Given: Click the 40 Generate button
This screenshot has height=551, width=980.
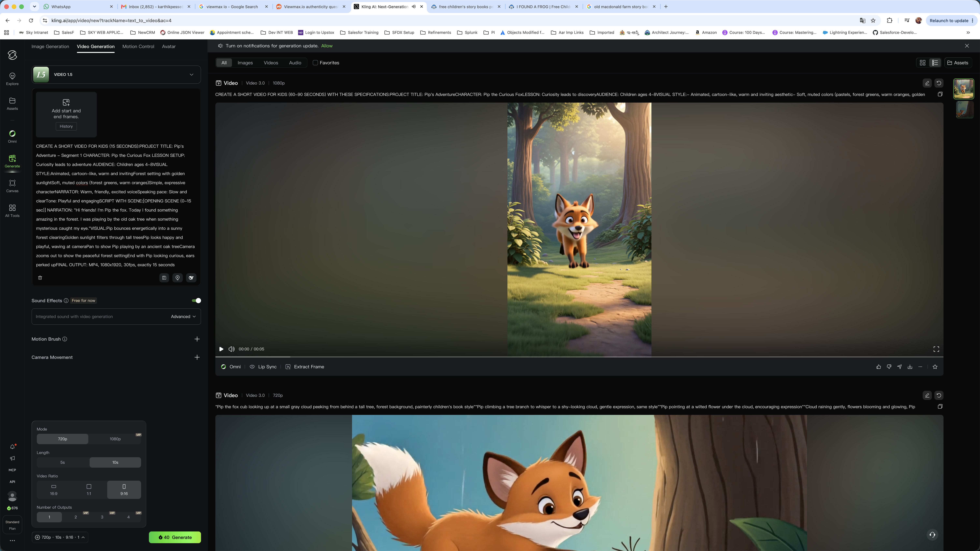Looking at the screenshot, I should (x=175, y=537).
